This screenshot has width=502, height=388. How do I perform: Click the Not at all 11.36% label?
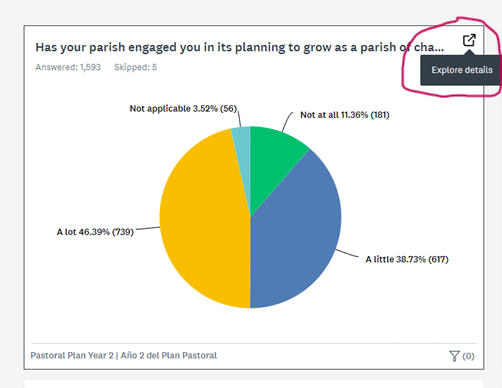[345, 115]
